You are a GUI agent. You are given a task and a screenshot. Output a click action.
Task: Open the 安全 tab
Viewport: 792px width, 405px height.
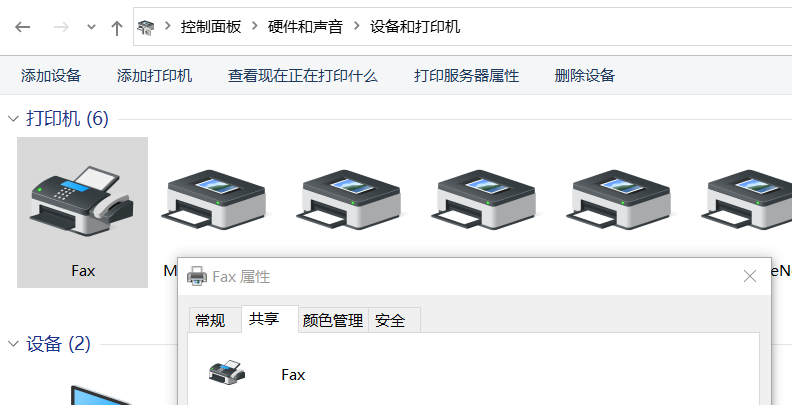click(390, 321)
